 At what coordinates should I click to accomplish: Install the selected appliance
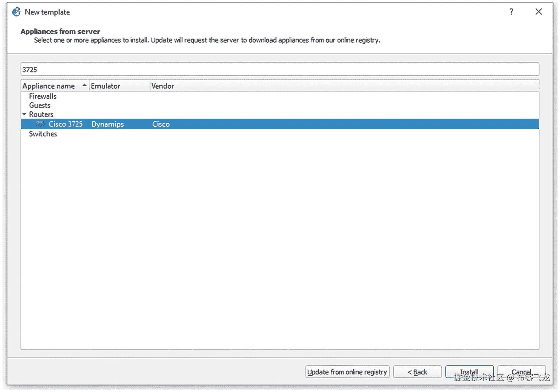tap(469, 372)
